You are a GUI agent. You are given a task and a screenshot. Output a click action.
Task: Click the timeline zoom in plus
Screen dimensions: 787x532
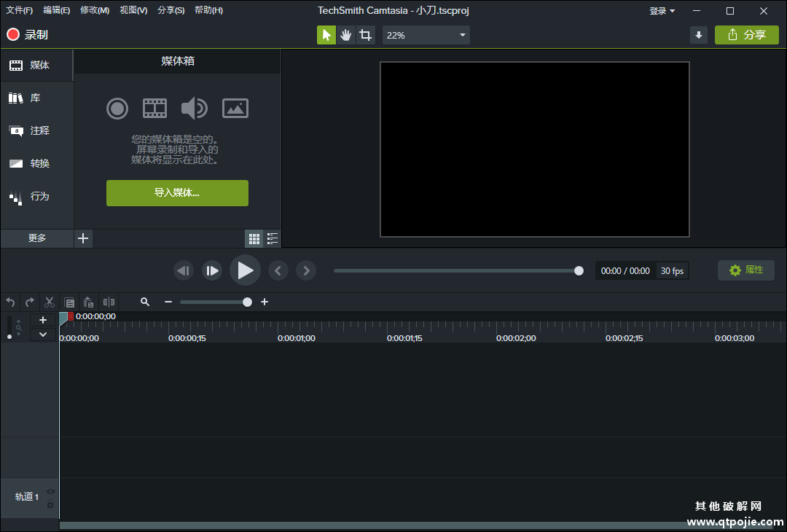point(265,302)
